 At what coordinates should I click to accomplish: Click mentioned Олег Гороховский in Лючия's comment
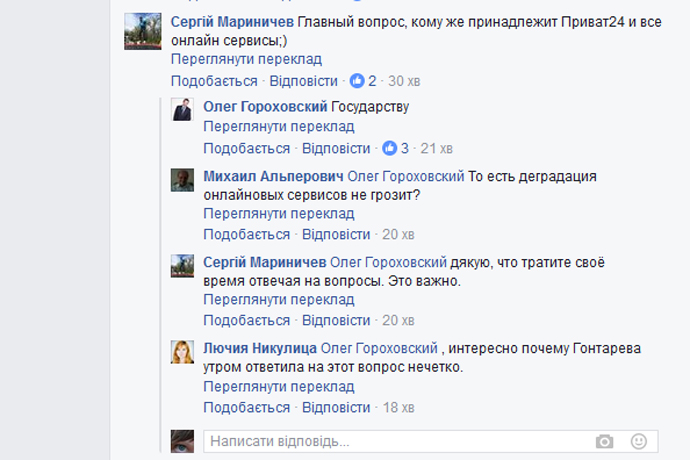point(378,348)
